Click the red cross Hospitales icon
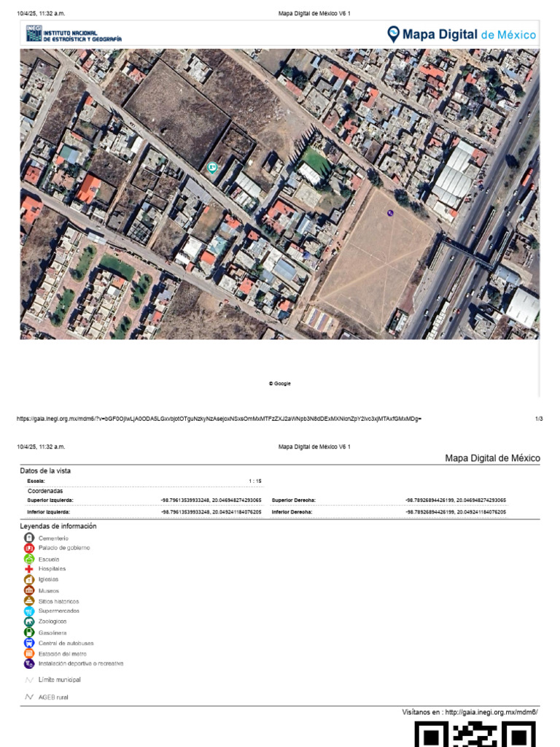The height and width of the screenshot is (747, 560). (29, 569)
